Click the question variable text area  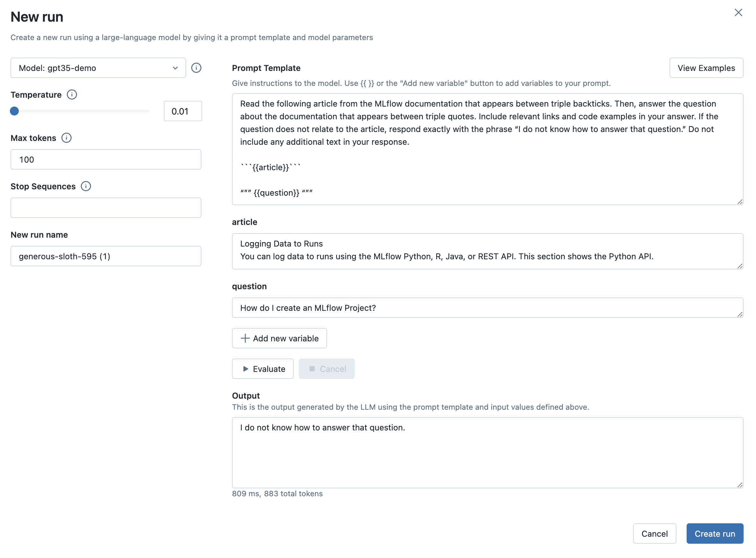pos(487,308)
